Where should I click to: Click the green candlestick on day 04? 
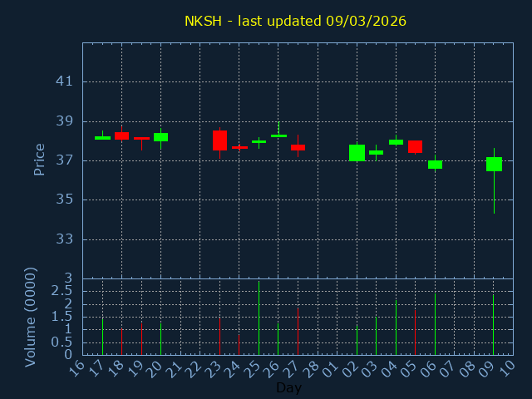coord(396,142)
